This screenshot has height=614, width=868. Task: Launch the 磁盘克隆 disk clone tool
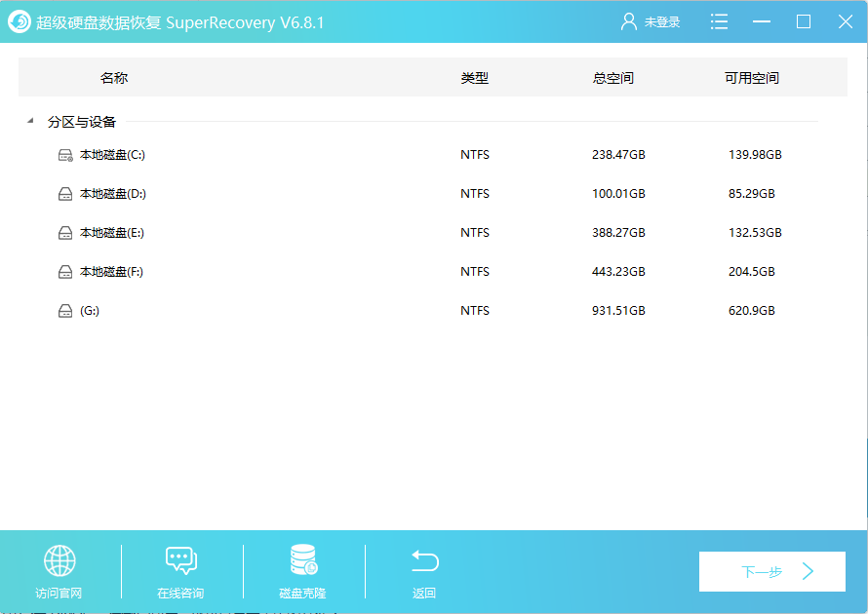coord(302,560)
